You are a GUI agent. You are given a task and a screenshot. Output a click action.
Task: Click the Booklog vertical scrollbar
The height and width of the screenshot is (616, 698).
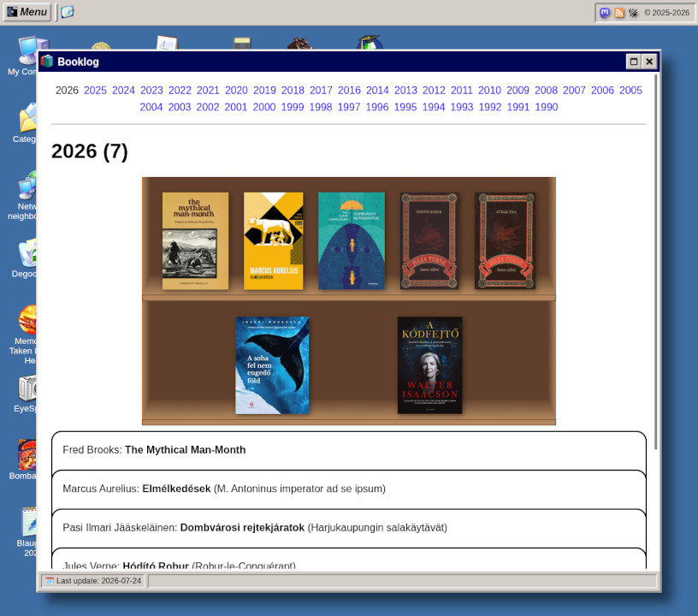click(x=656, y=262)
